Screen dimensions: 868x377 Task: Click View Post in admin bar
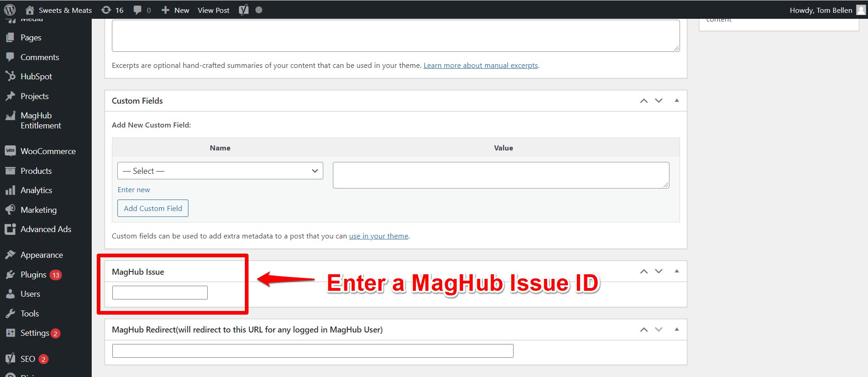pos(213,10)
